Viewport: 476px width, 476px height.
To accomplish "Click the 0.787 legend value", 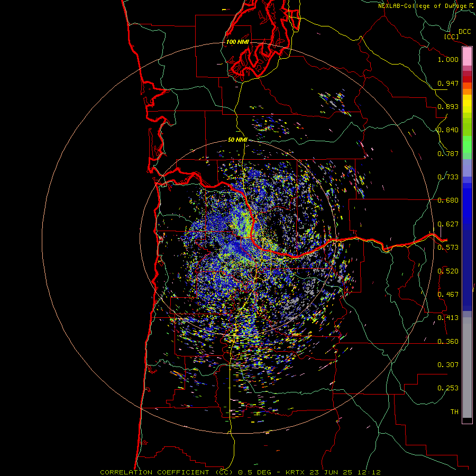I will (448, 153).
